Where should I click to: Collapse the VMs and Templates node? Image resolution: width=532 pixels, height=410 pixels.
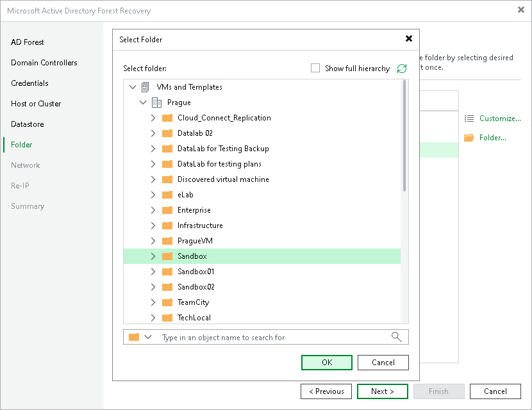[x=133, y=87]
